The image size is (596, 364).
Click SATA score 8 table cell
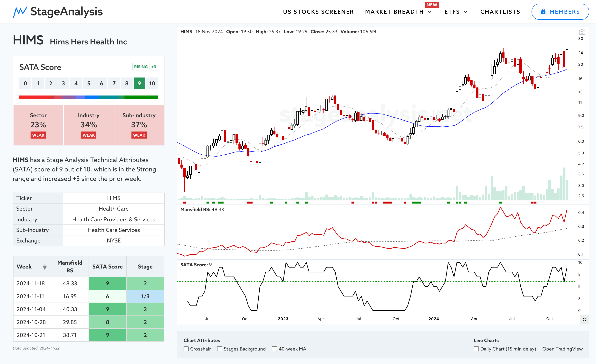(x=107, y=322)
